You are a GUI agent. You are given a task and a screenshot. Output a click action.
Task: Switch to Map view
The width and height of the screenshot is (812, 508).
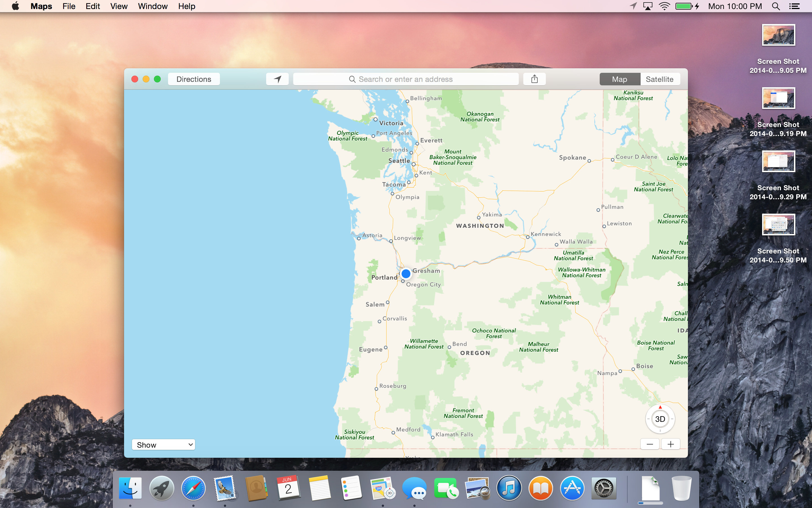(x=619, y=79)
